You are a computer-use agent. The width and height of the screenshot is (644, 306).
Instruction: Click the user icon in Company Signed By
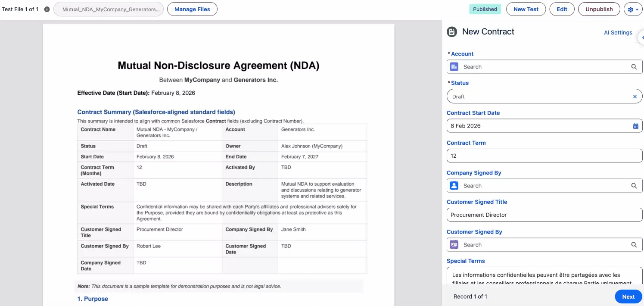tap(454, 186)
